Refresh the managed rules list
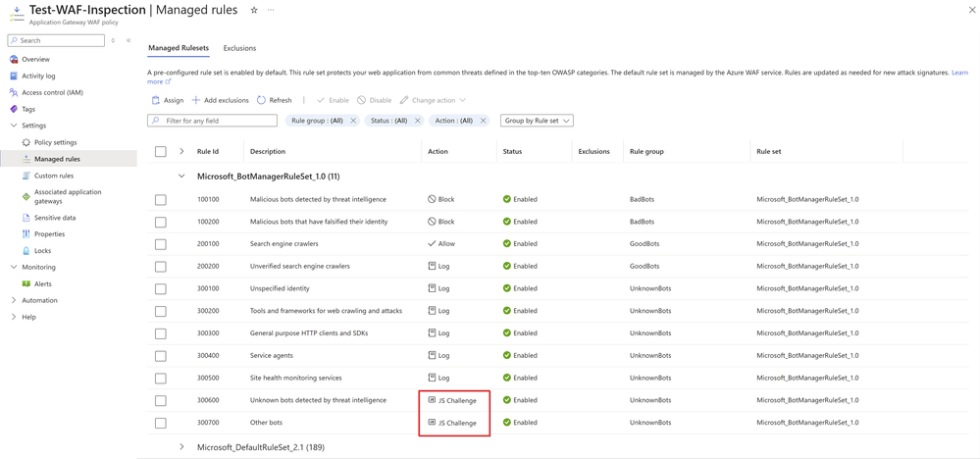Image resolution: width=980 pixels, height=459 pixels. point(275,100)
